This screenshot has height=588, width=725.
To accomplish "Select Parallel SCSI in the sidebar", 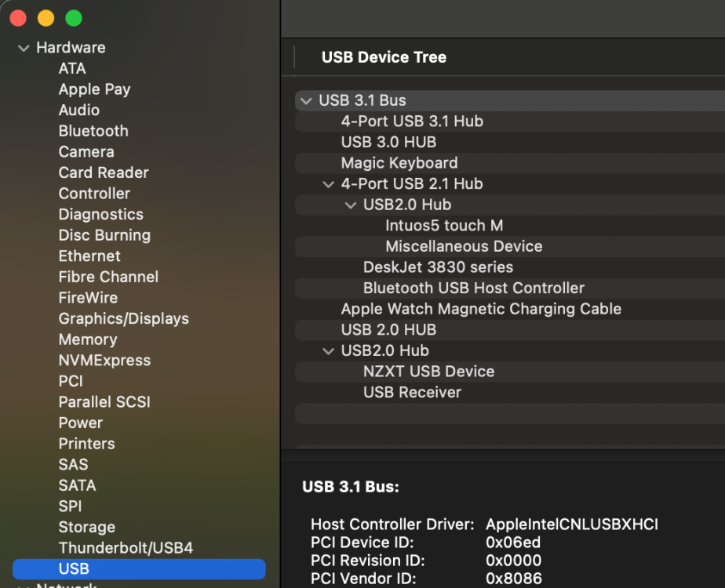I will coord(104,402).
